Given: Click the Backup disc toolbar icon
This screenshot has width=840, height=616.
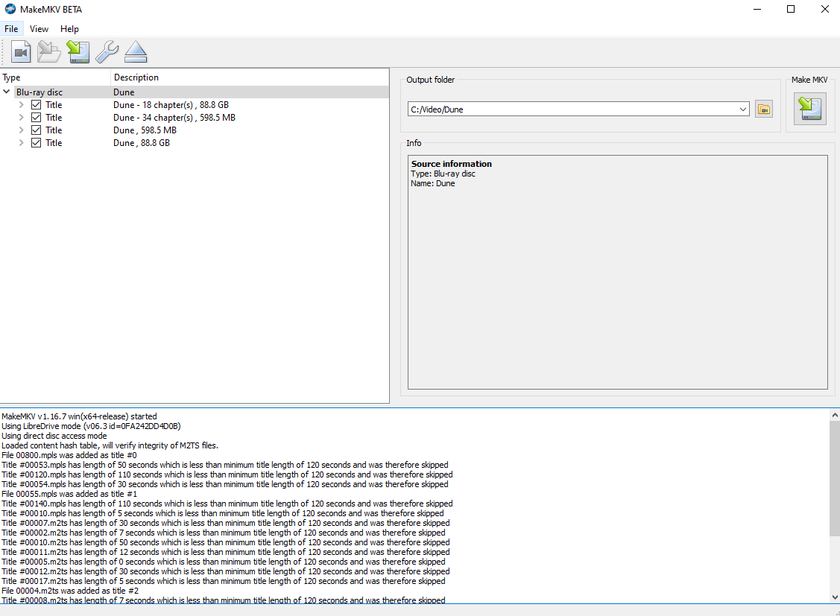Looking at the screenshot, I should 49,52.
